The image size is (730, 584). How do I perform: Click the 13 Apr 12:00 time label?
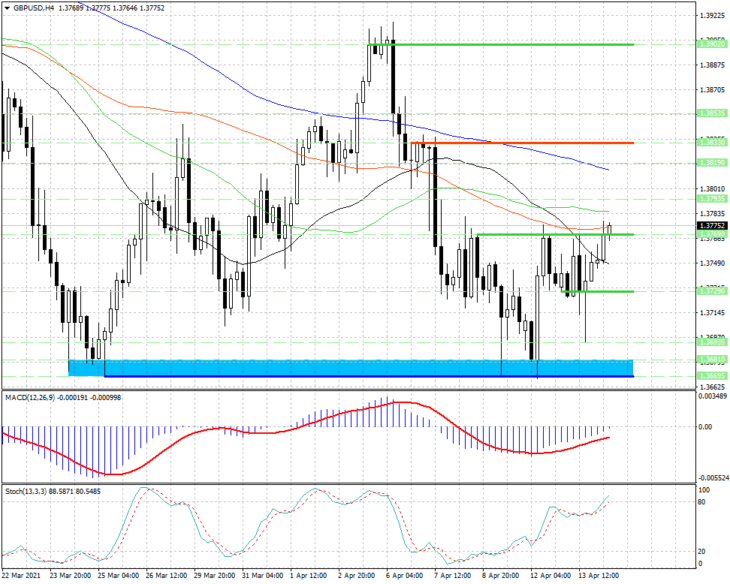[x=598, y=576]
